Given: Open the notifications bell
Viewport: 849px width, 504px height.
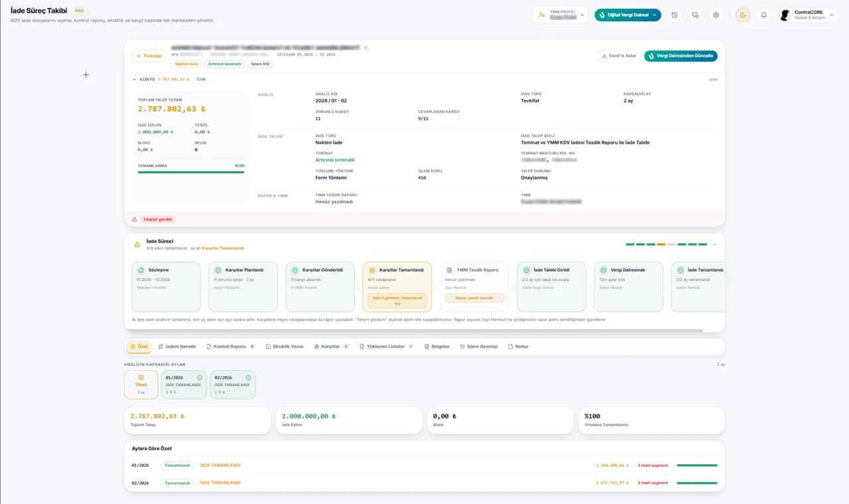Looking at the screenshot, I should 763,15.
